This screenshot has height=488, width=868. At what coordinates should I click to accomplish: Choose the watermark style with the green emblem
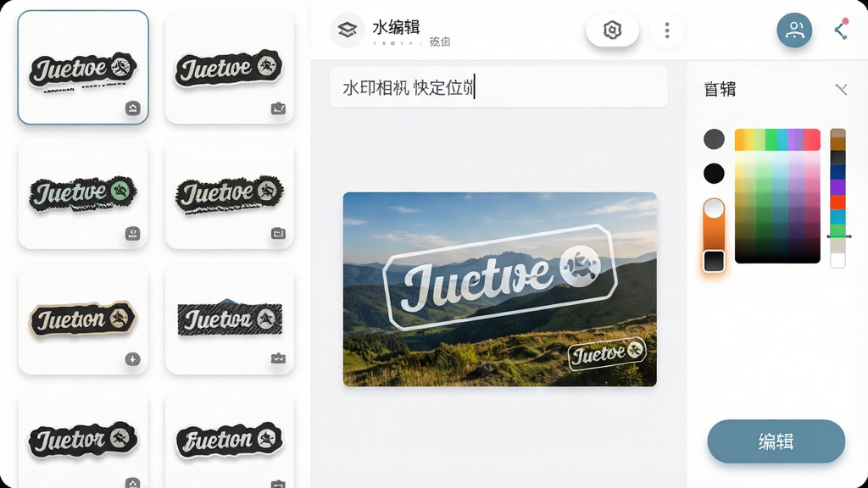(x=83, y=194)
